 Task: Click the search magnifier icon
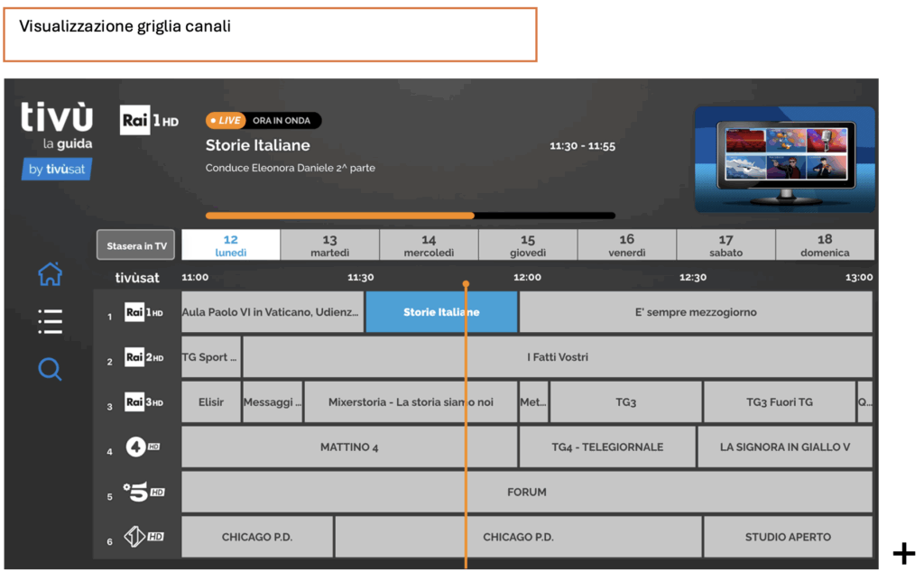click(x=50, y=369)
